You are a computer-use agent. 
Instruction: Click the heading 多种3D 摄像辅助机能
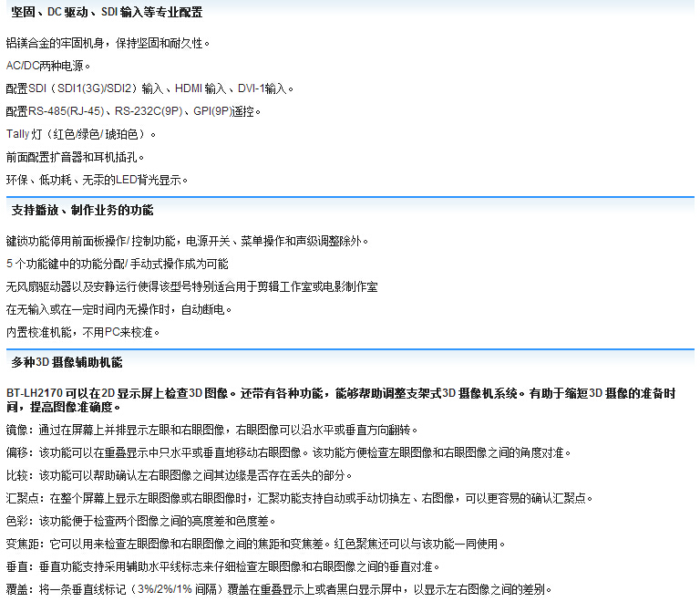[x=67, y=362]
